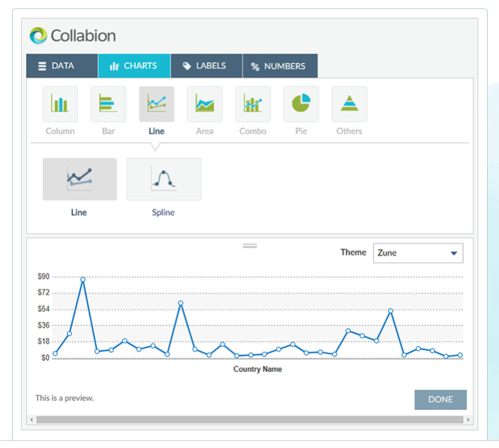The height and width of the screenshot is (448, 499).
Task: Click the 'Spline' caption text
Action: 163,213
